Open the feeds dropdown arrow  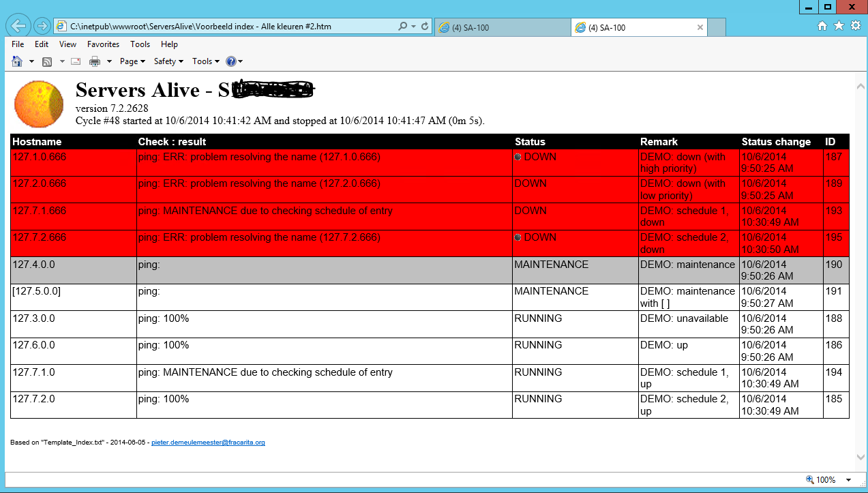pyautogui.click(x=61, y=61)
